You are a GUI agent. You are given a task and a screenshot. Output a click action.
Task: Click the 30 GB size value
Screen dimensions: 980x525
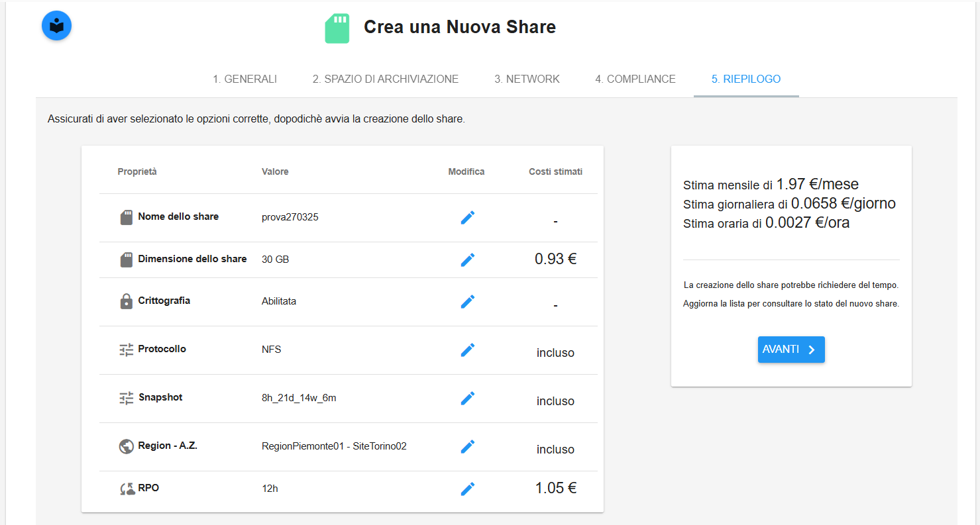point(276,260)
